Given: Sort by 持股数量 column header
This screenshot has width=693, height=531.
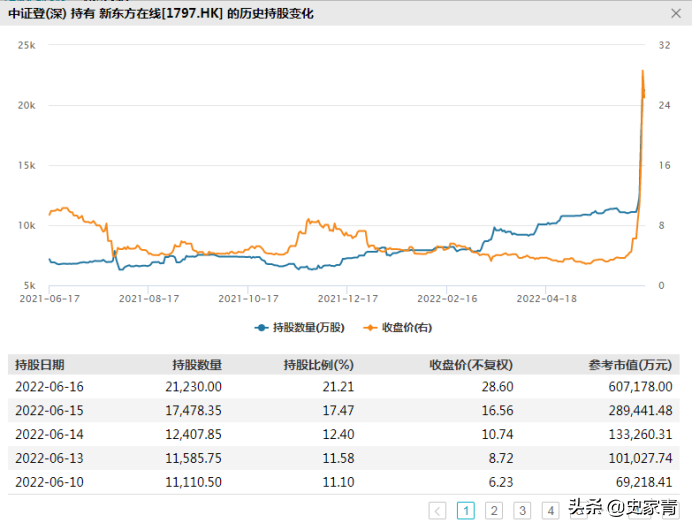Looking at the screenshot, I should click(197, 365).
